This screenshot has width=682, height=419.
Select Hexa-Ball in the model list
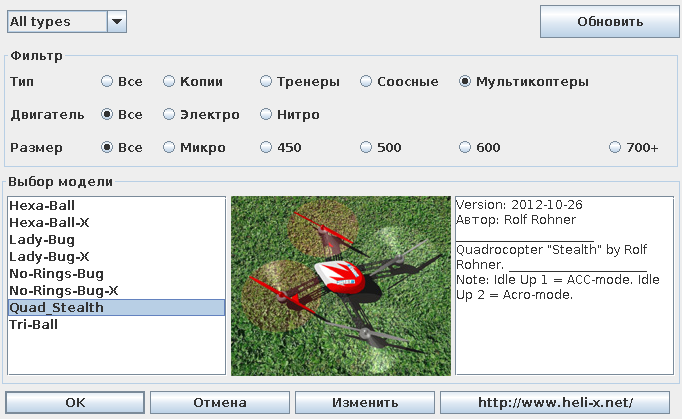[x=117, y=205]
